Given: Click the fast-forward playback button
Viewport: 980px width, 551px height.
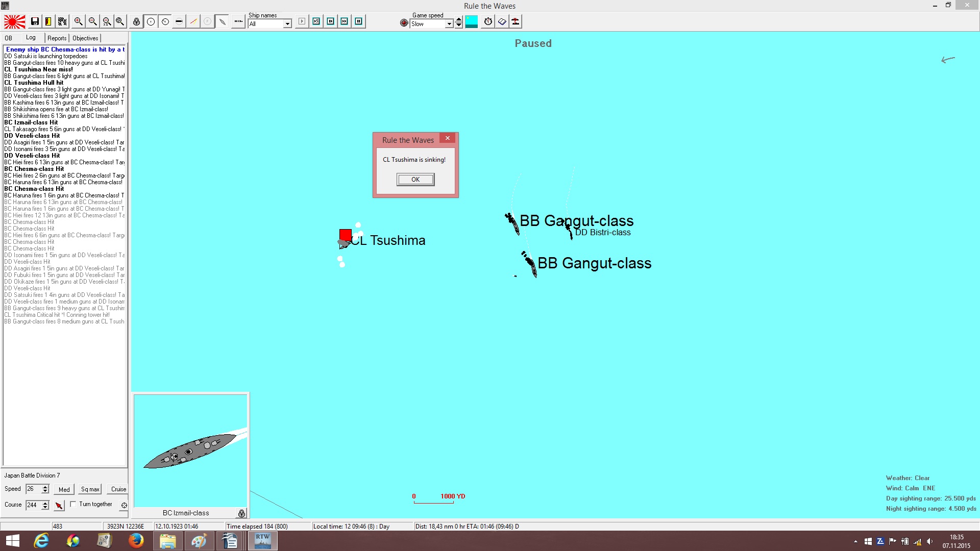Looking at the screenshot, I should tap(345, 21).
